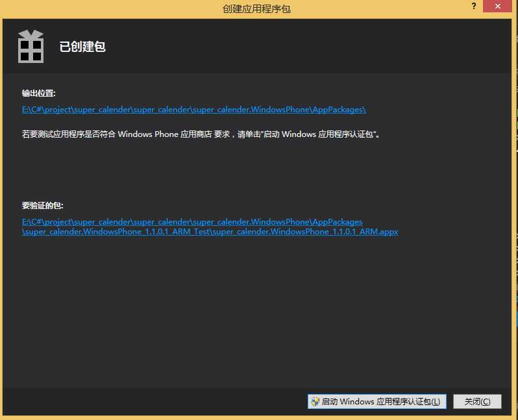Click the package gift box icon

[31, 46]
